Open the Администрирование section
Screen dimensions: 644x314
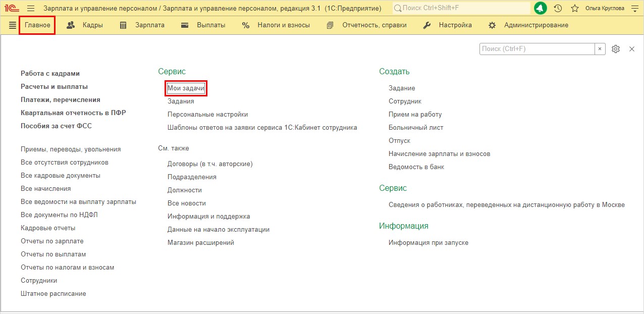[x=536, y=25]
